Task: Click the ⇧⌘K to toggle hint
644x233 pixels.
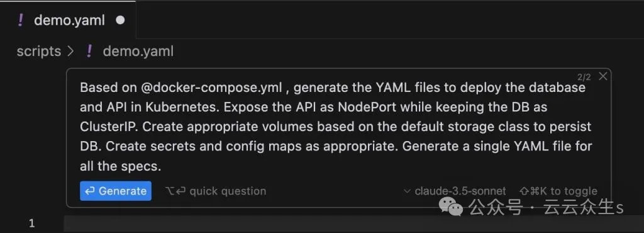Action: coord(558,191)
